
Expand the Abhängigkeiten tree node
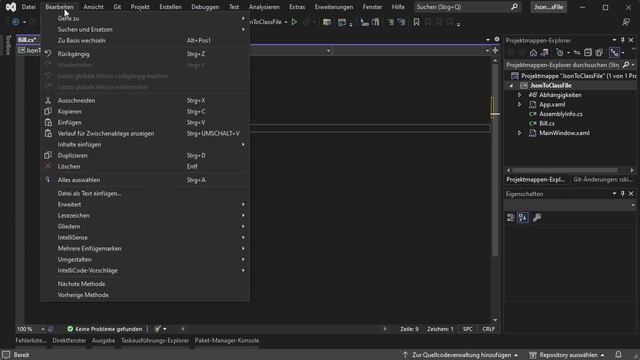tap(520, 95)
